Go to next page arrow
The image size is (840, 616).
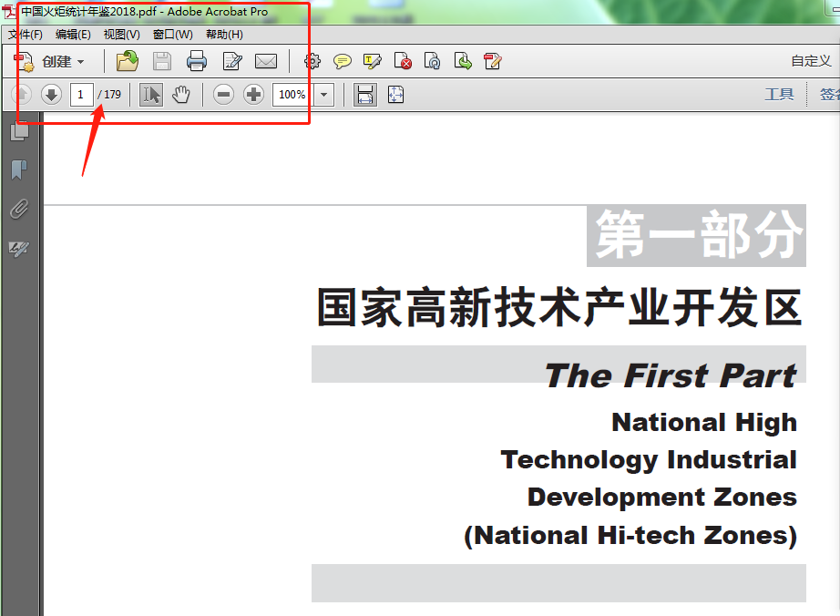51,95
